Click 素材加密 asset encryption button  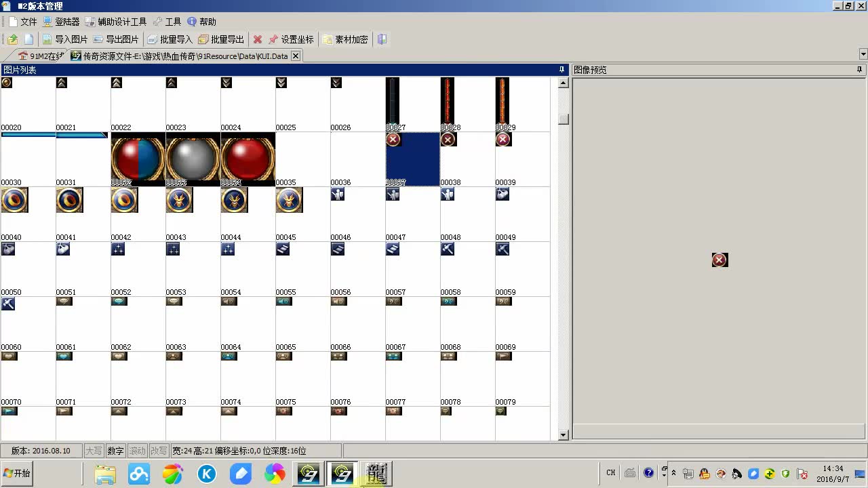click(x=345, y=39)
